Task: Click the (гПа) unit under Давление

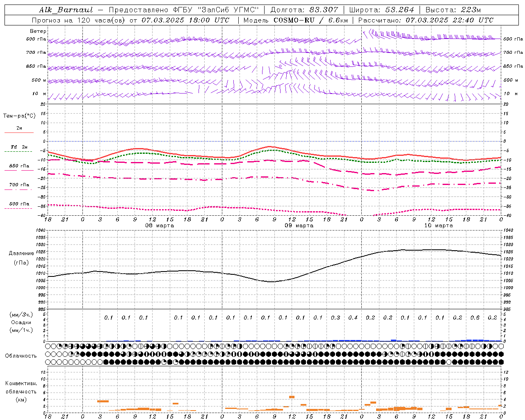Action: point(21,262)
